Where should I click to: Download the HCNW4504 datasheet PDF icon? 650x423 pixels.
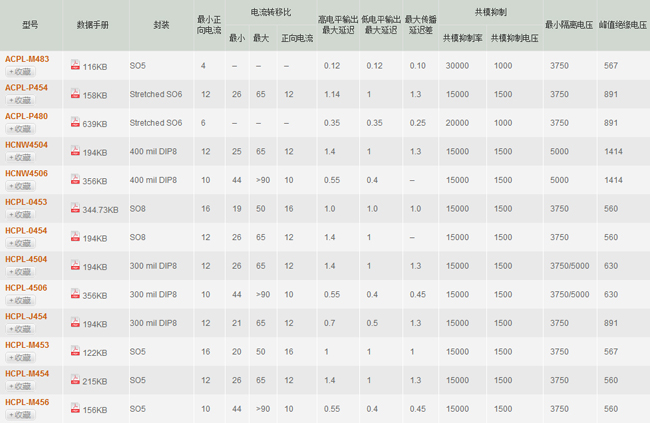(75, 152)
